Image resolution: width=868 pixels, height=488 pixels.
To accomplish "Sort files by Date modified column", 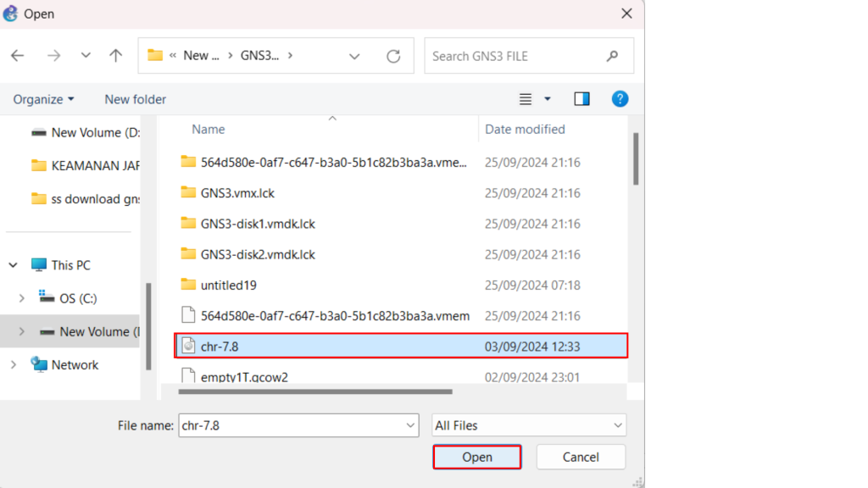I will pos(524,129).
